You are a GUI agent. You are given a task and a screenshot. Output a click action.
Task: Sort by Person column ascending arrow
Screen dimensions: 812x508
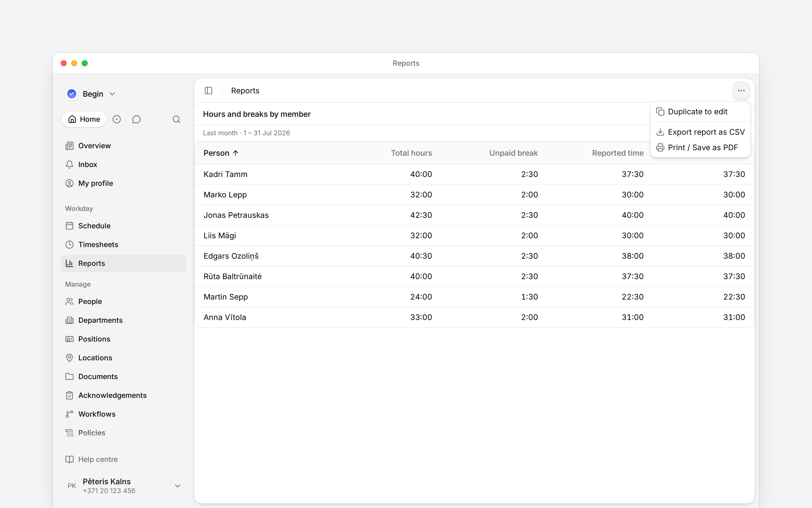(236, 153)
